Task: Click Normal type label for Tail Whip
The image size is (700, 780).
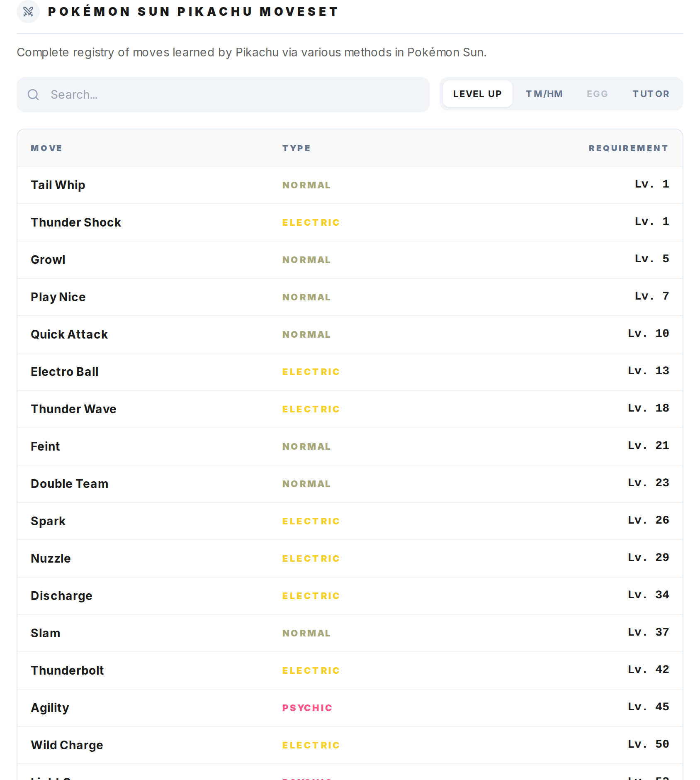Action: [306, 185]
